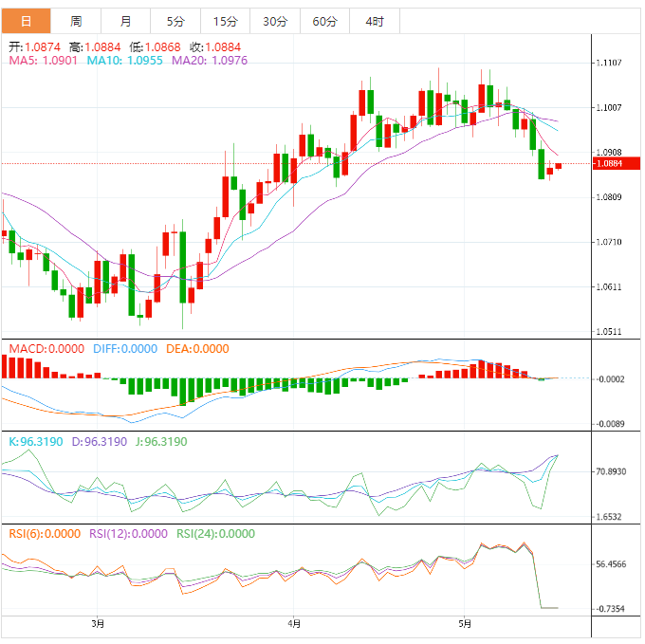Select the 60分 timeframe tab
Screen dimensions: 645x644
(325, 21)
